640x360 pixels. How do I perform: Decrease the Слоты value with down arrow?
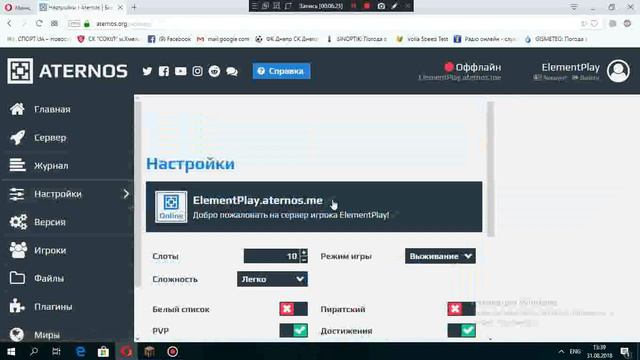pyautogui.click(x=304, y=260)
